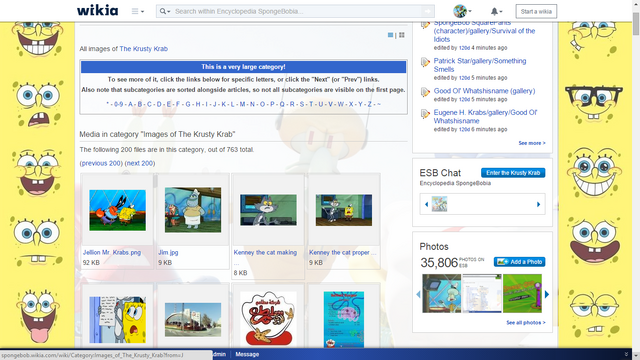Collapse bottom toolbar with chevron icon
The width and height of the screenshot is (640, 360).
(x=626, y=354)
